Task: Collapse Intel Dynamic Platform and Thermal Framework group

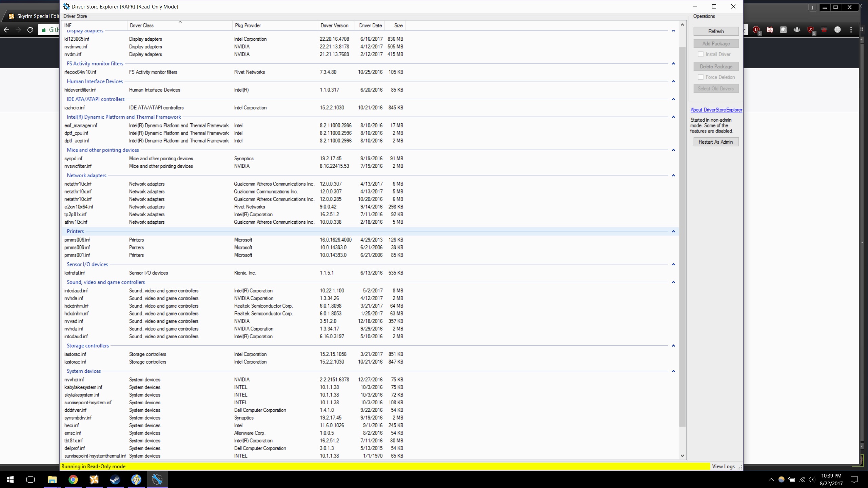Action: [673, 117]
